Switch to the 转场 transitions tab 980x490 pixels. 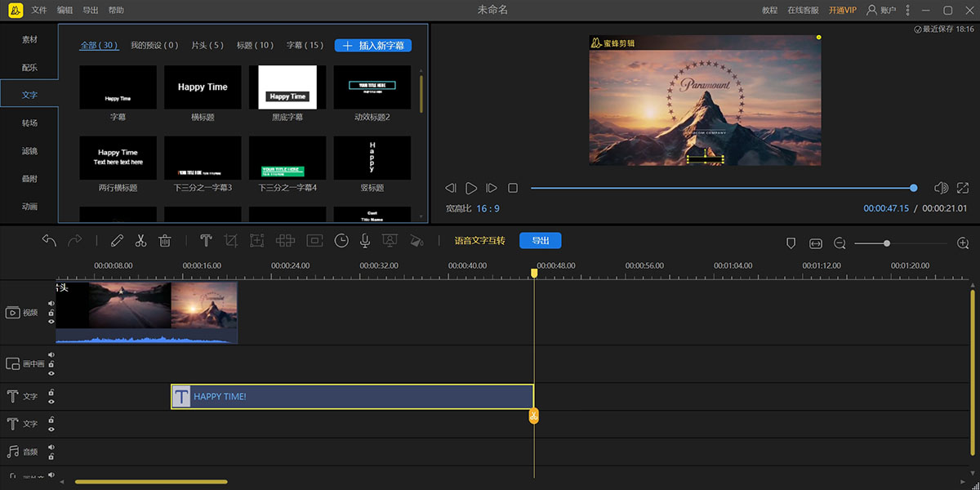29,122
